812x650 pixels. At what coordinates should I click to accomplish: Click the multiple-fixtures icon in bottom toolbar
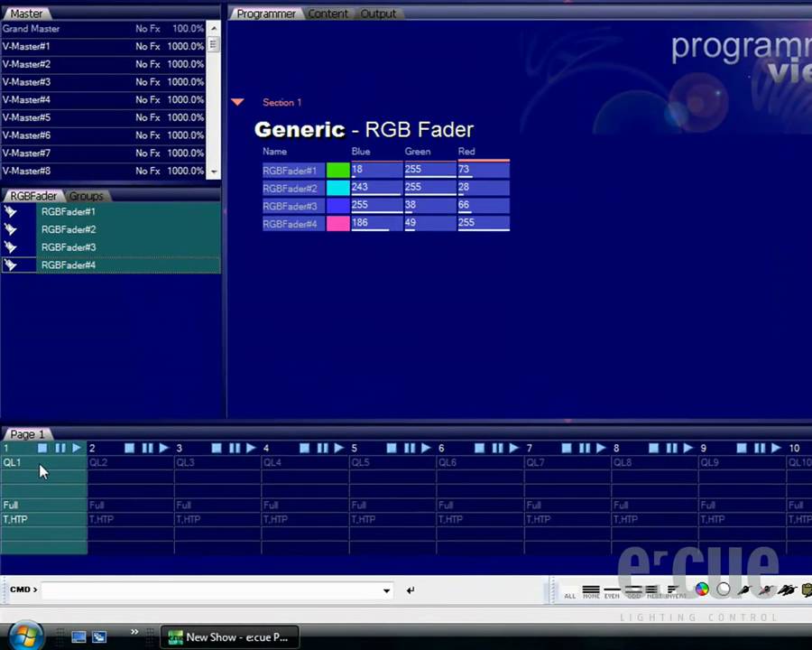coord(787,590)
